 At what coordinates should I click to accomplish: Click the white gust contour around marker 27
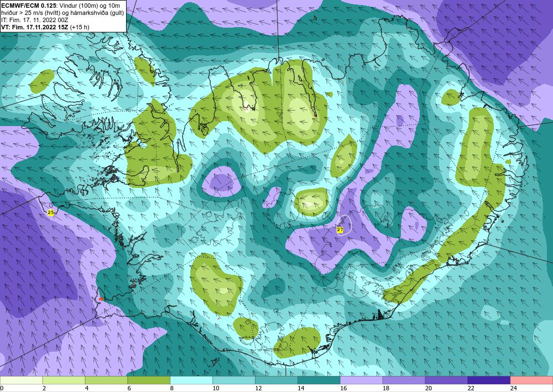tap(344, 225)
